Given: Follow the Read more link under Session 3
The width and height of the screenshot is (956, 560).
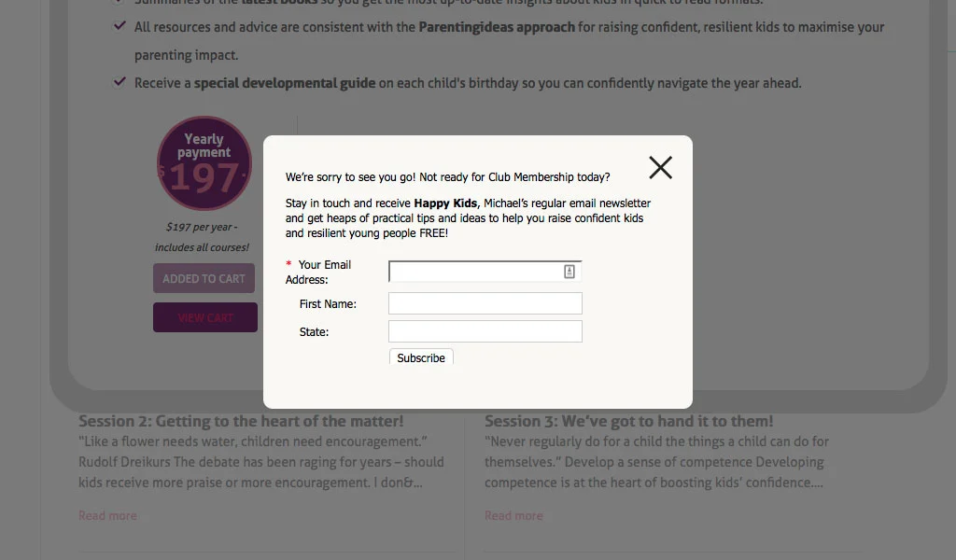Looking at the screenshot, I should pos(513,515).
